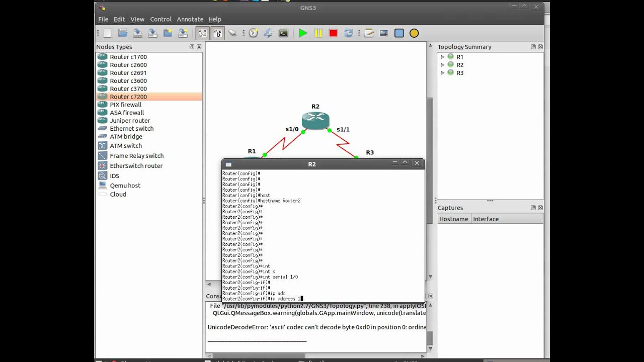Click the Hostname column header in Captures
This screenshot has width=644, height=362.
click(x=454, y=219)
